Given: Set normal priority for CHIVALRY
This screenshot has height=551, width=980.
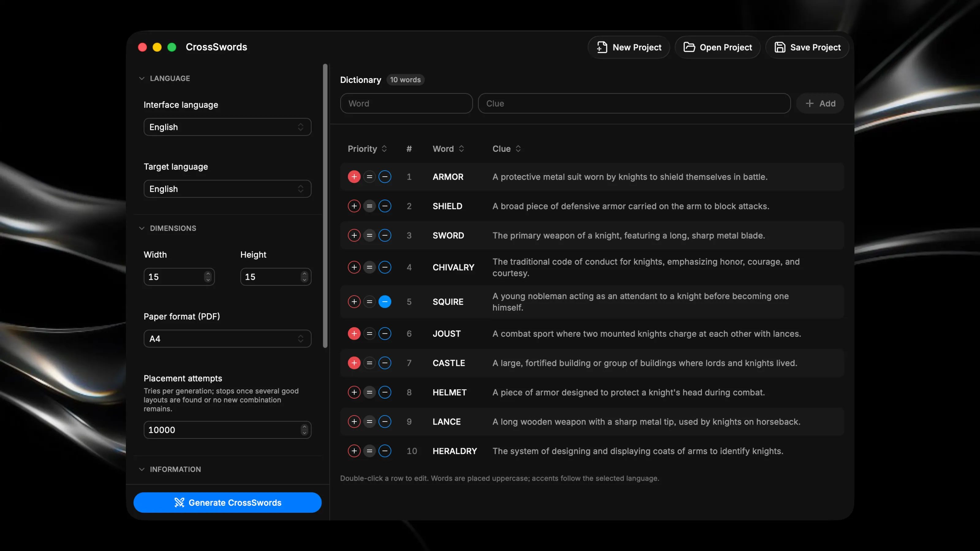Looking at the screenshot, I should [369, 267].
